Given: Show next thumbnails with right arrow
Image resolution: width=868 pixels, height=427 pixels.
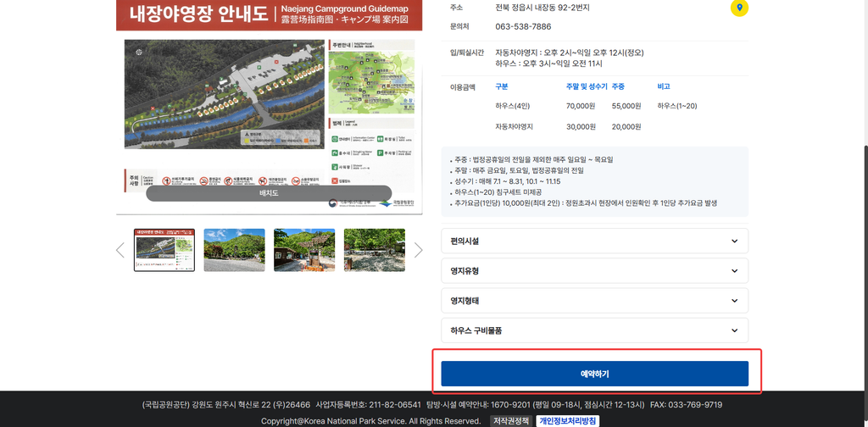Looking at the screenshot, I should 419,250.
